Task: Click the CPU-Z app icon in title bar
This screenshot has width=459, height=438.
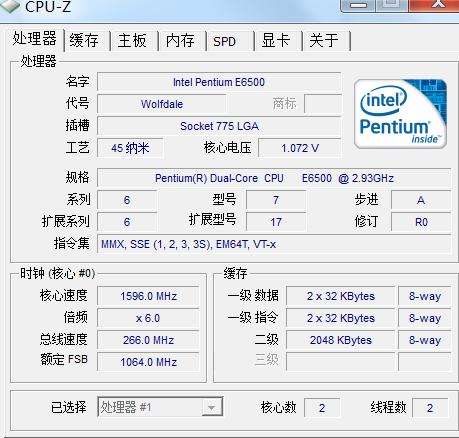Action: [x=11, y=6]
